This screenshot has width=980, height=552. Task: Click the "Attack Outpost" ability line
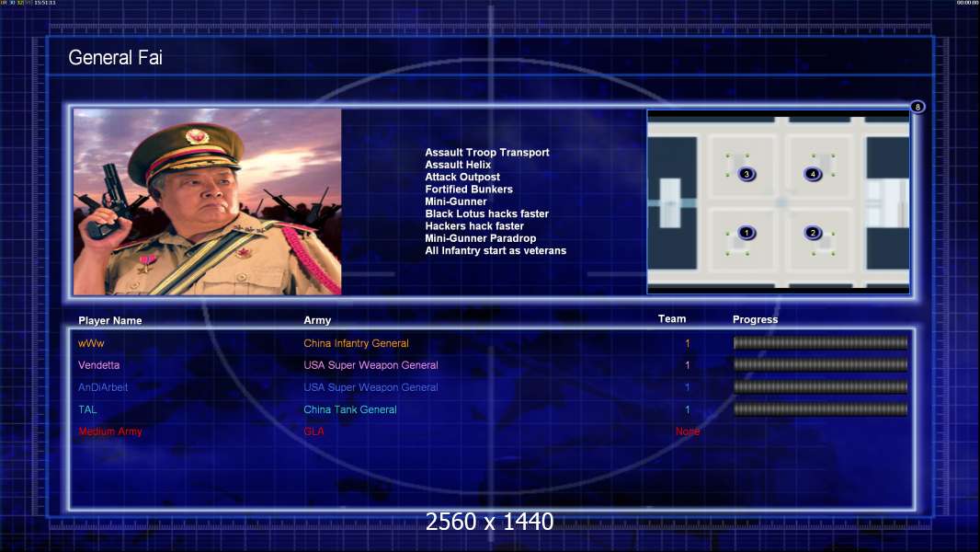pyautogui.click(x=462, y=177)
